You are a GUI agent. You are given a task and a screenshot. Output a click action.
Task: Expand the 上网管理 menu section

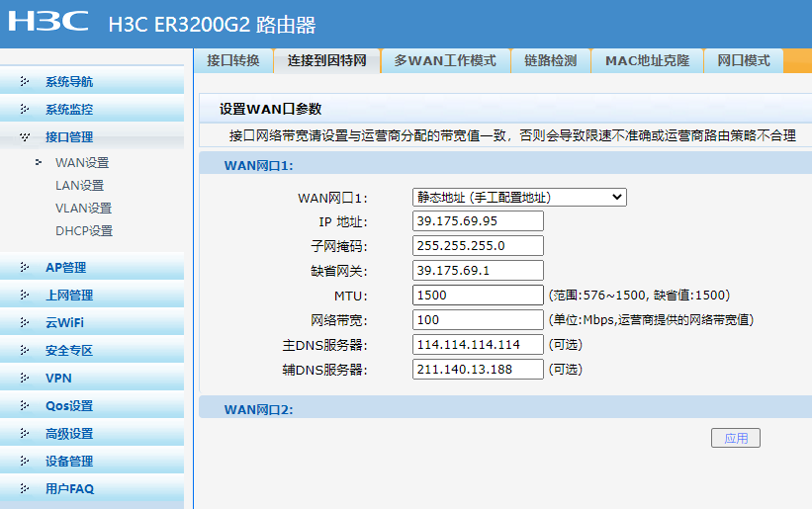click(x=92, y=295)
